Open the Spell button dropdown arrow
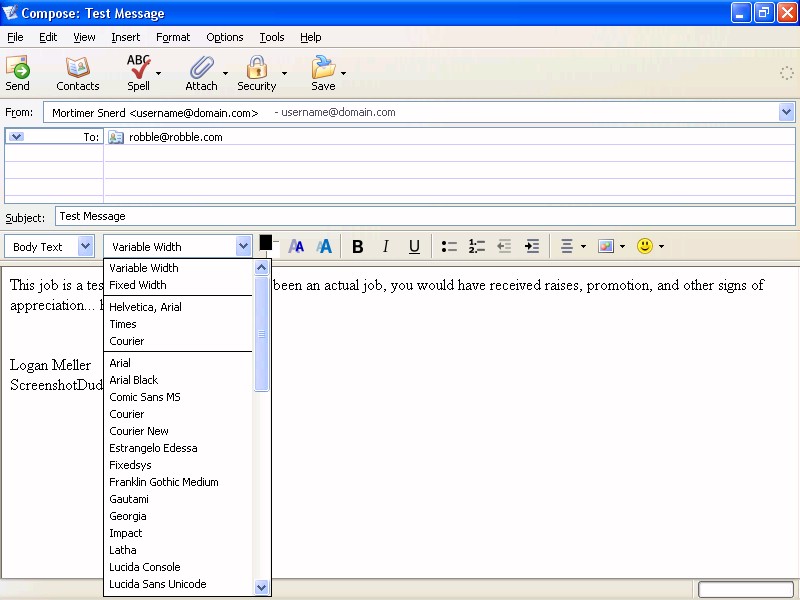The width and height of the screenshot is (800, 600). 159,73
